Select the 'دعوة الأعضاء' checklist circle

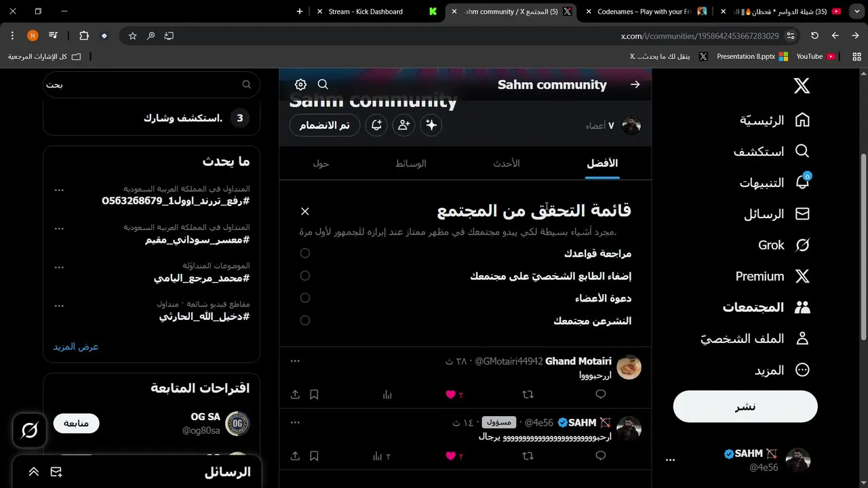[x=305, y=298]
